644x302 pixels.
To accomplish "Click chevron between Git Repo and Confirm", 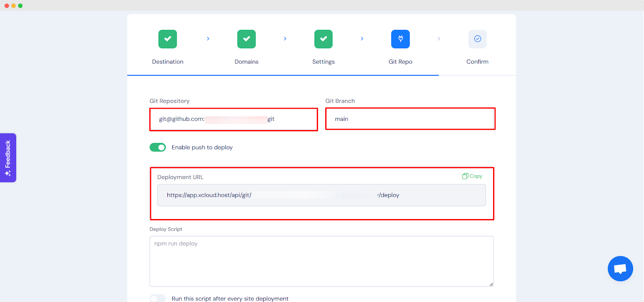I will [x=439, y=39].
